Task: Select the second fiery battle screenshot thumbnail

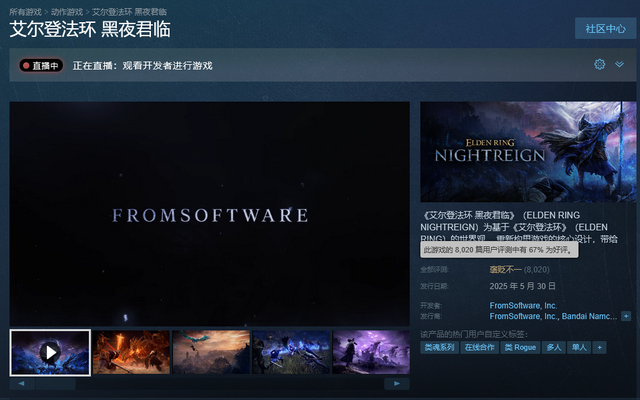Action: point(131,352)
